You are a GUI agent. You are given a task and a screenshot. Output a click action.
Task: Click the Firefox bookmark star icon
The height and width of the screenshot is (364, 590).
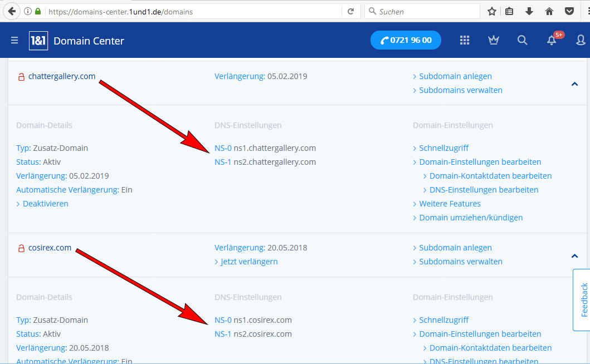(492, 11)
